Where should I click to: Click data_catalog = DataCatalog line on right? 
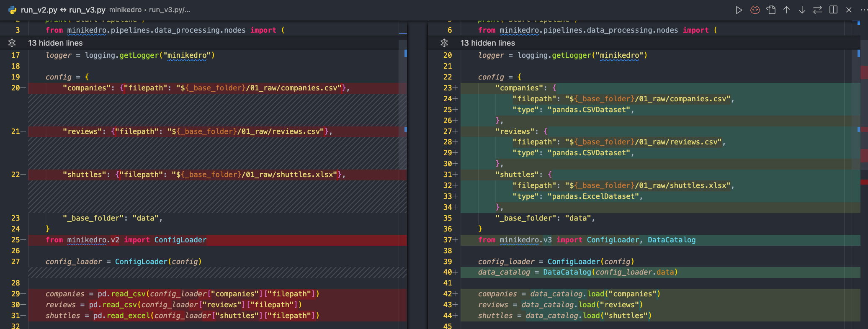[x=578, y=272]
